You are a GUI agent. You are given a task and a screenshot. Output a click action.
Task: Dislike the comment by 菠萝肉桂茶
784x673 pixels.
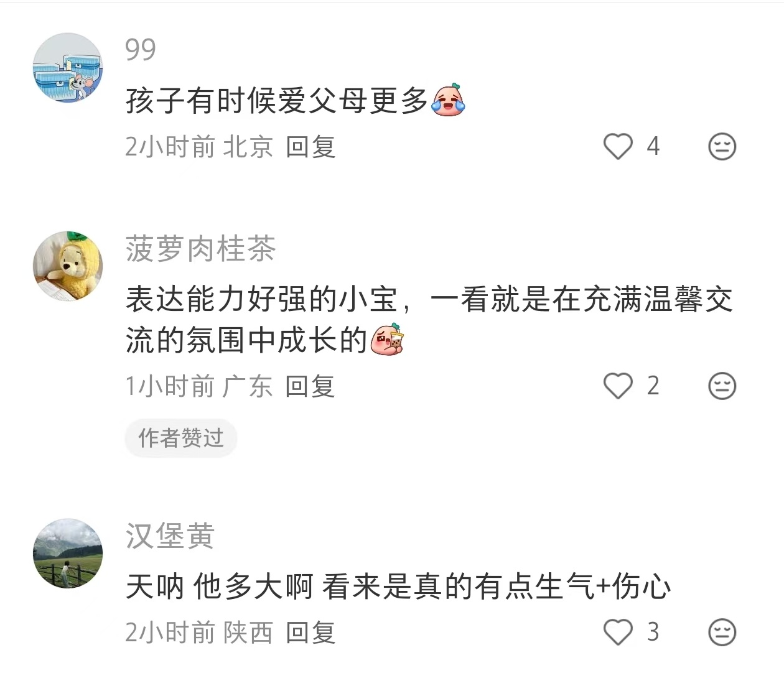(x=722, y=386)
